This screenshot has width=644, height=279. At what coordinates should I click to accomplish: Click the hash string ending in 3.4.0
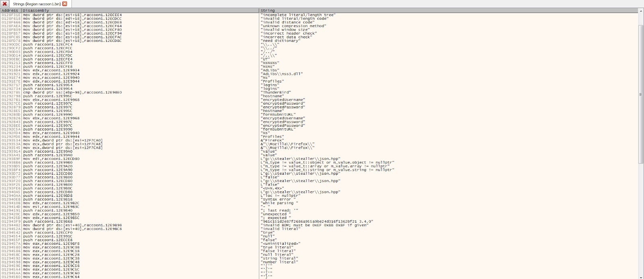[x=317, y=221]
